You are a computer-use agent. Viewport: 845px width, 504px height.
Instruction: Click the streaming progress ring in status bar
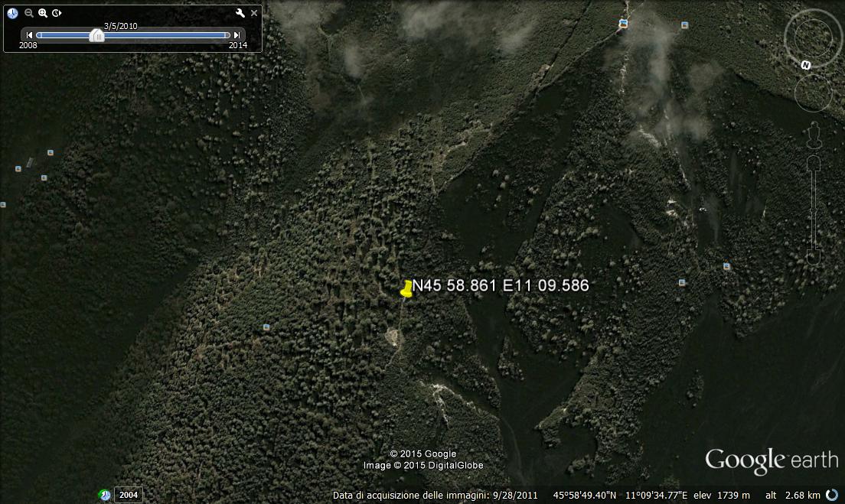pyautogui.click(x=833, y=495)
